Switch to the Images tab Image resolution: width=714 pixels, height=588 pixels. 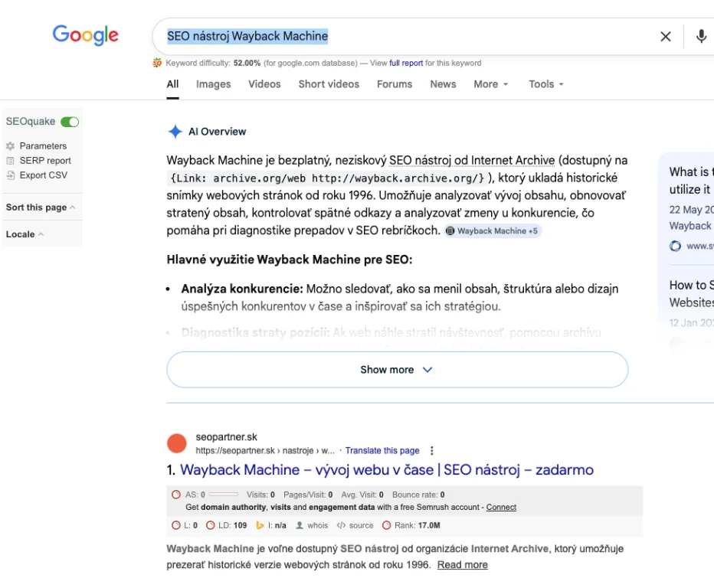pos(213,84)
